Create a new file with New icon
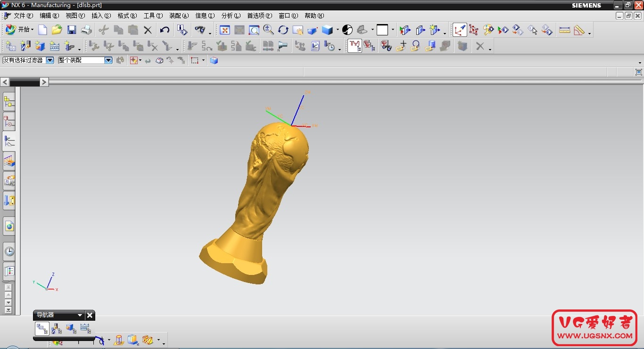Image resolution: width=644 pixels, height=349 pixels. tap(42, 30)
